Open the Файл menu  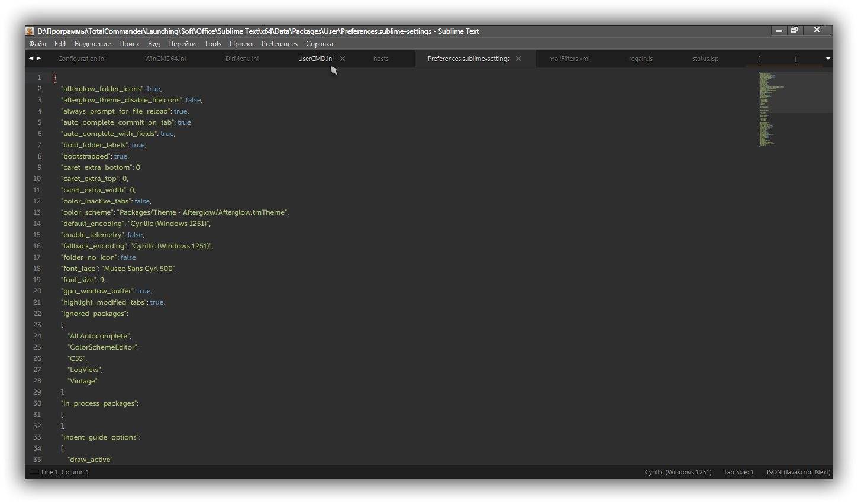point(37,44)
